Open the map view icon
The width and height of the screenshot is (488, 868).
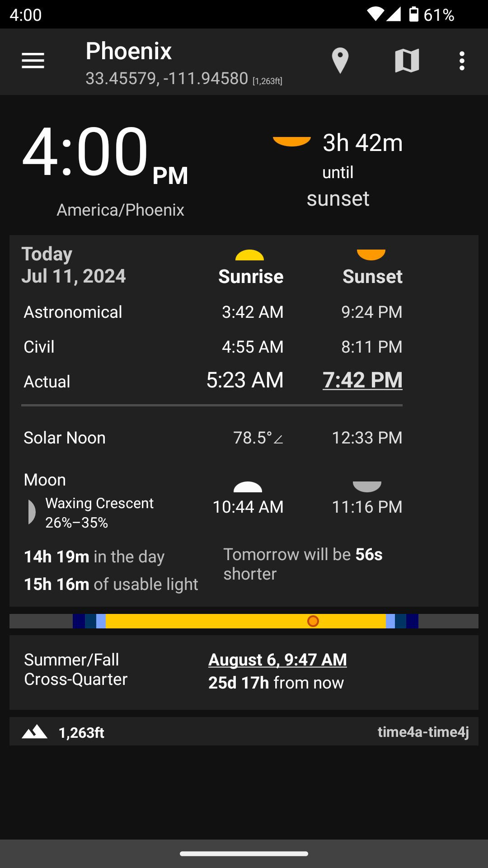pyautogui.click(x=407, y=61)
